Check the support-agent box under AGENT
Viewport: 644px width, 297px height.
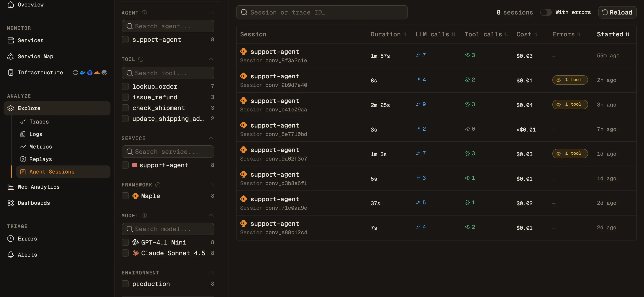(x=125, y=40)
